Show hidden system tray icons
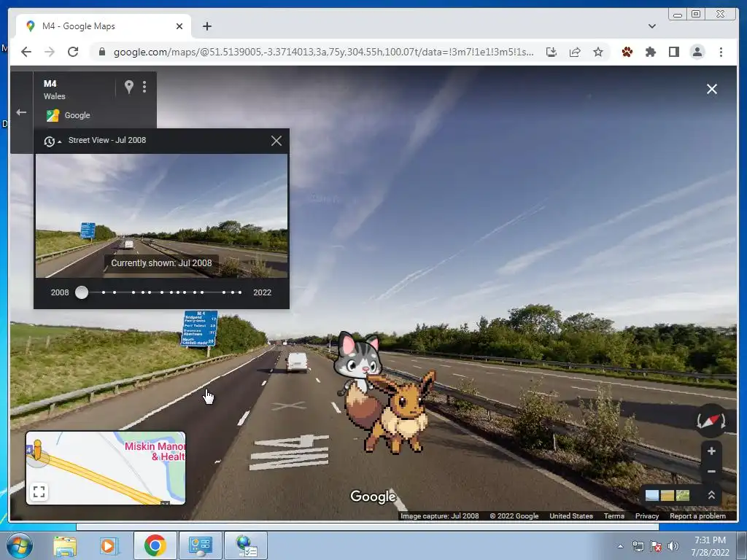 620,547
